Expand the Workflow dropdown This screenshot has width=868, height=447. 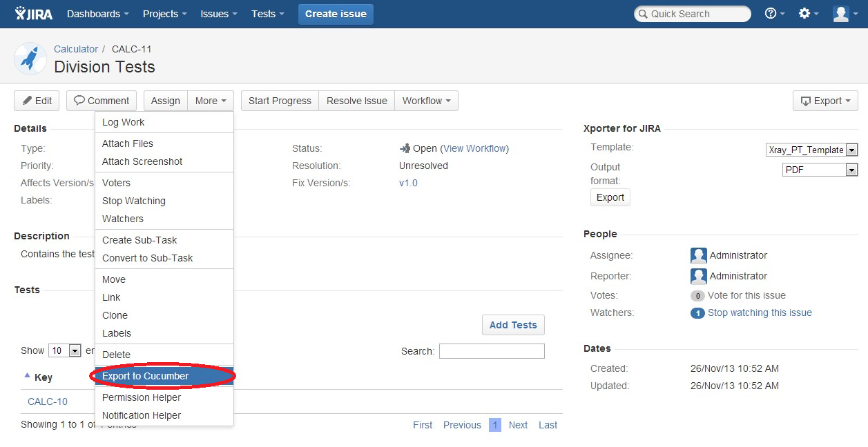426,101
